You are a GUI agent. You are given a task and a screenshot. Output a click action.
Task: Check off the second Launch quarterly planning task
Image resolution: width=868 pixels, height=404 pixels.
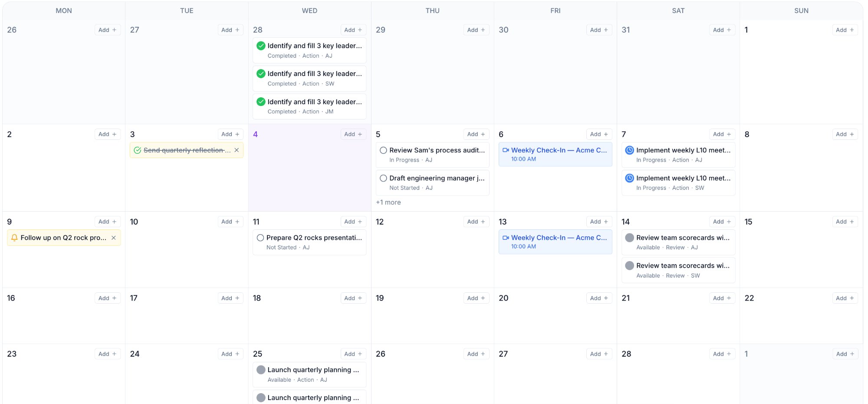pyautogui.click(x=260, y=397)
